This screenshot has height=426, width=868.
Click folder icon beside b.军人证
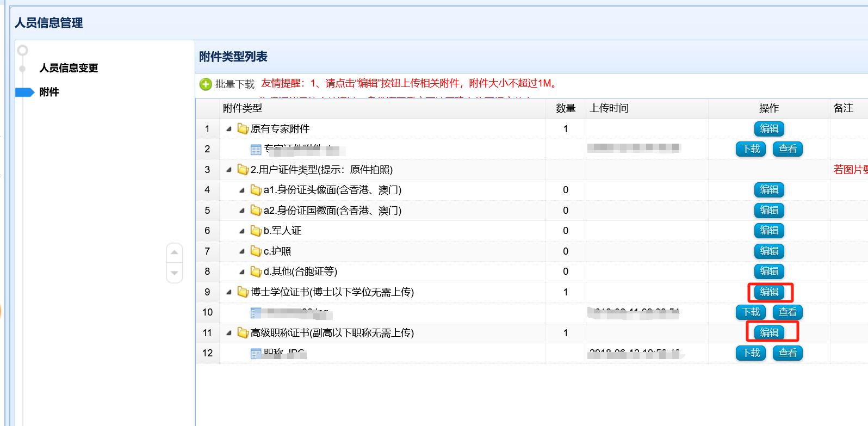256,231
